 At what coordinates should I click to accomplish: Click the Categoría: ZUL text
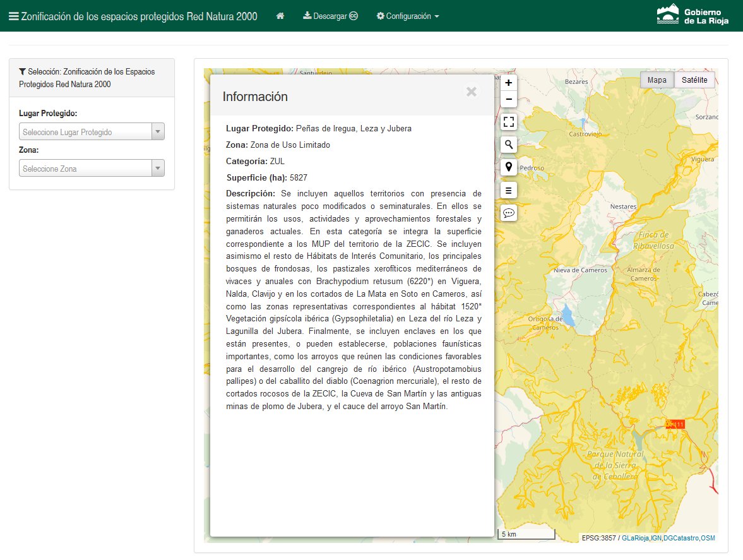[x=256, y=161]
